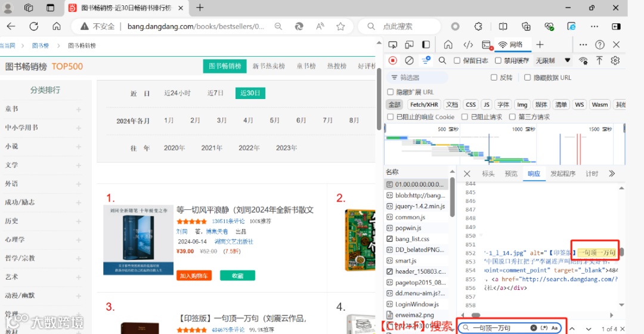Screen dimensions: 644x334
Task: Open the DevTools help question mark icon
Action: click(600, 44)
